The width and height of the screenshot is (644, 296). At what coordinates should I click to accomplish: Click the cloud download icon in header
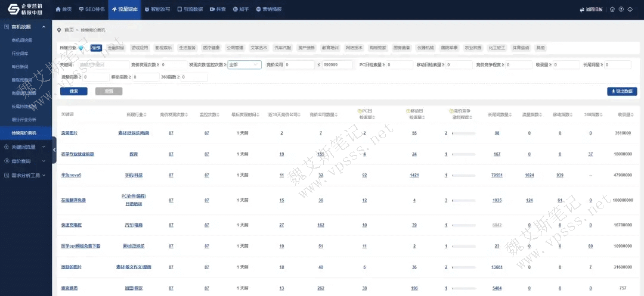pos(630,10)
